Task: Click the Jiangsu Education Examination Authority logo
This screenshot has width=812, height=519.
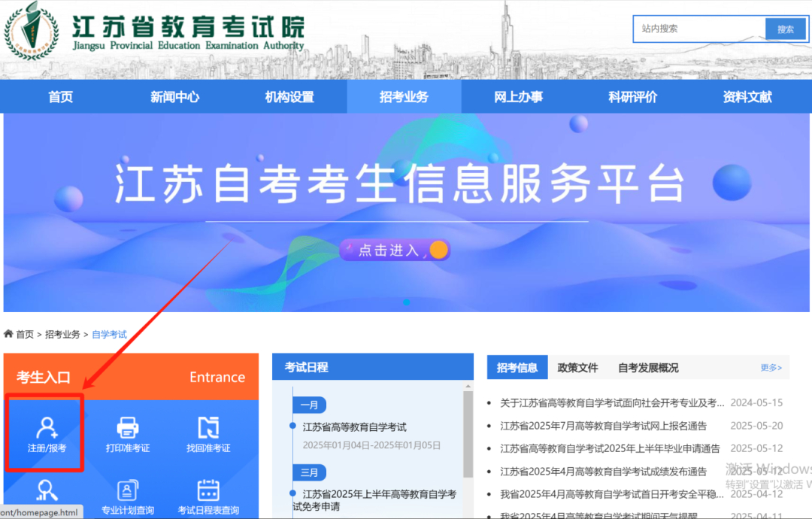Action: (31, 31)
